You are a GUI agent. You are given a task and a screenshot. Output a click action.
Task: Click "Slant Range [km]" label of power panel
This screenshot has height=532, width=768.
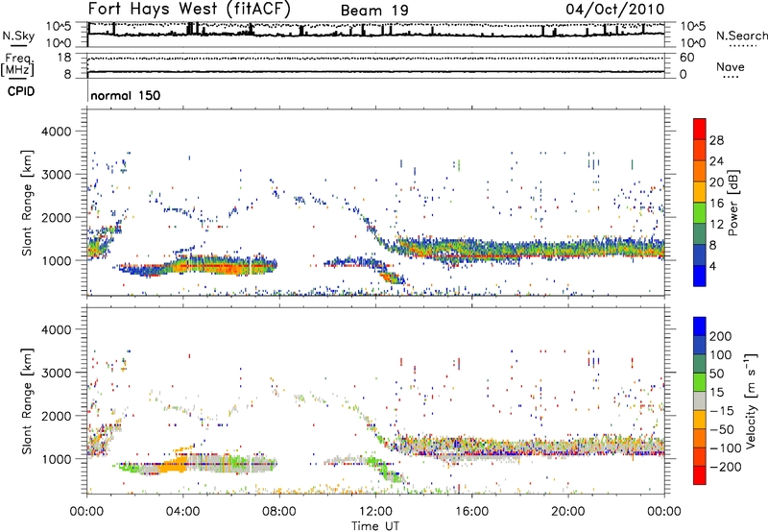(27, 203)
